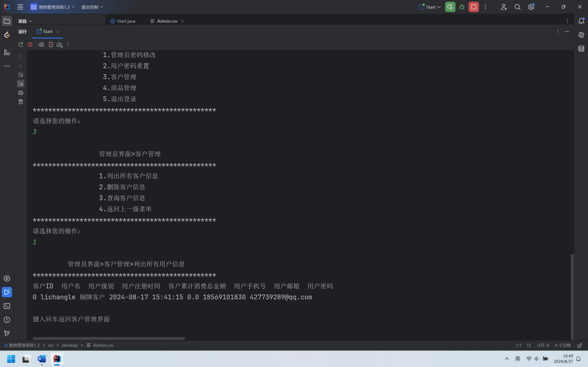Click the UTF-8 encoding in status bar

[543, 345]
